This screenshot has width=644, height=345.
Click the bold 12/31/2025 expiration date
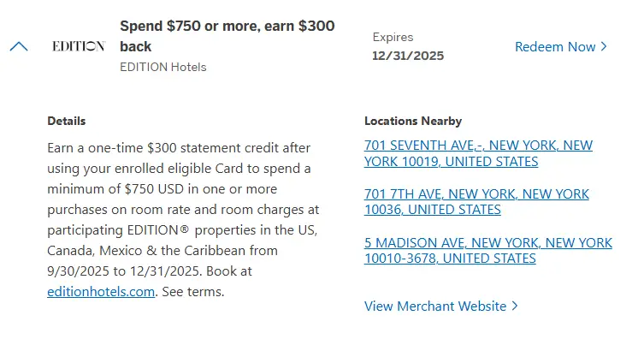(x=408, y=57)
